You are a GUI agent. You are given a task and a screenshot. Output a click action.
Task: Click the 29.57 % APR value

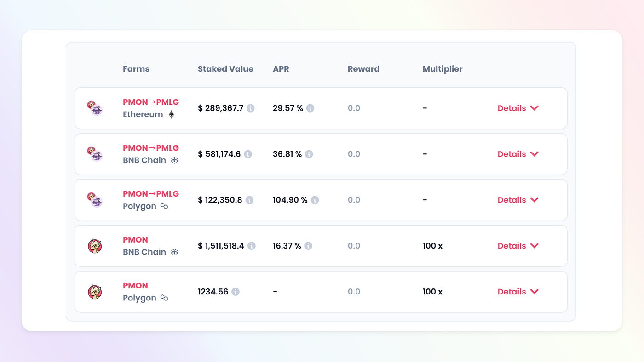click(x=288, y=108)
